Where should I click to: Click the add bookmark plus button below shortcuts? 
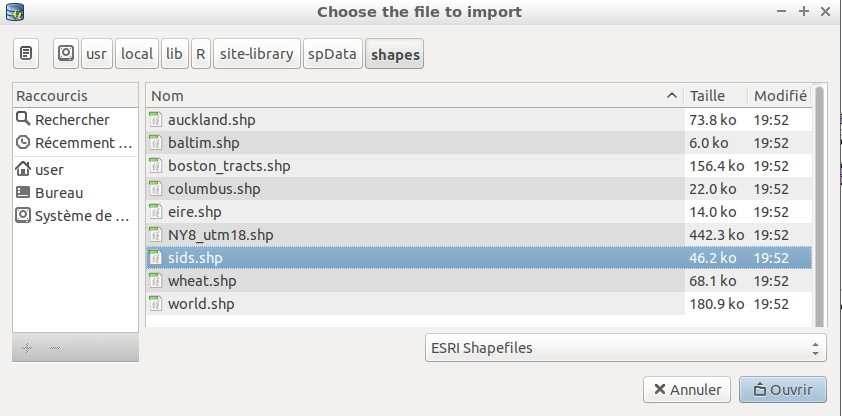[27, 348]
